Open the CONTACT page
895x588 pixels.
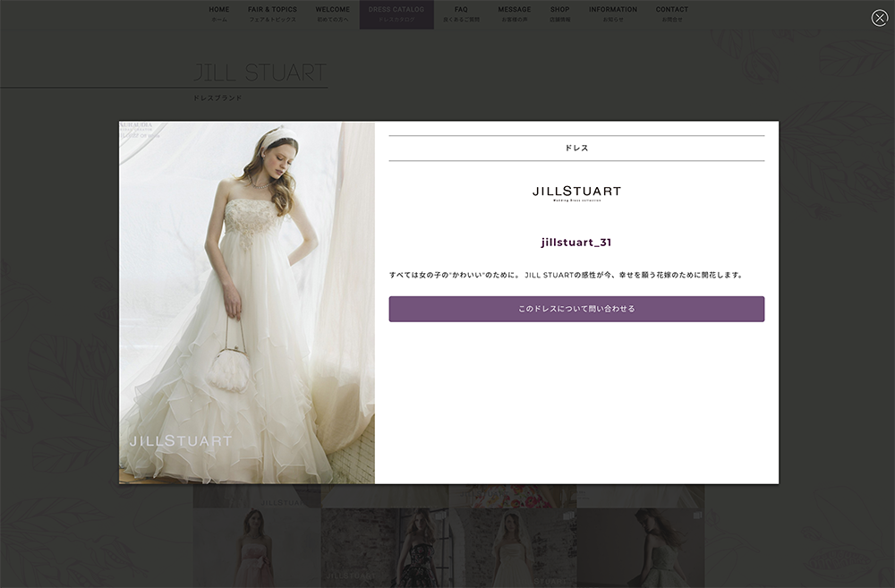tap(672, 13)
